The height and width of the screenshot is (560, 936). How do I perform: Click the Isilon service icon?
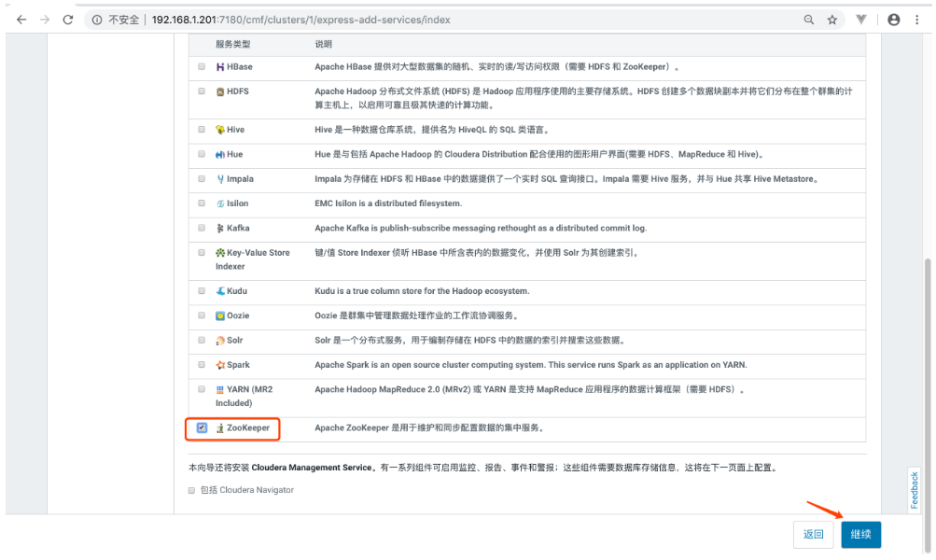tap(220, 203)
